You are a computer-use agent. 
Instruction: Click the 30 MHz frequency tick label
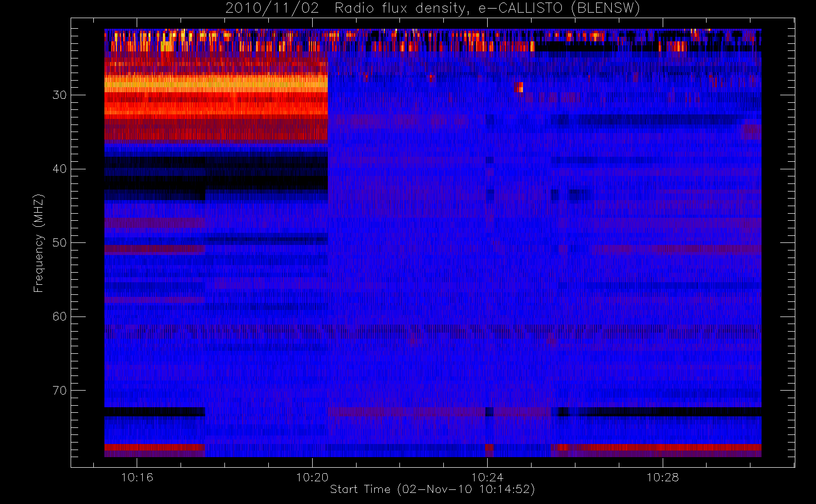click(60, 95)
